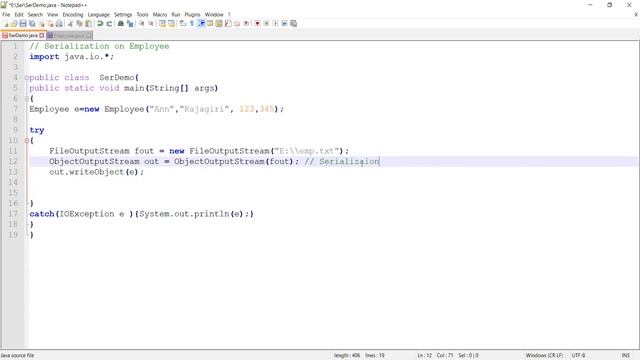Create a new file with the New icon
The width and height of the screenshot is (640, 360).
tap(7, 24)
